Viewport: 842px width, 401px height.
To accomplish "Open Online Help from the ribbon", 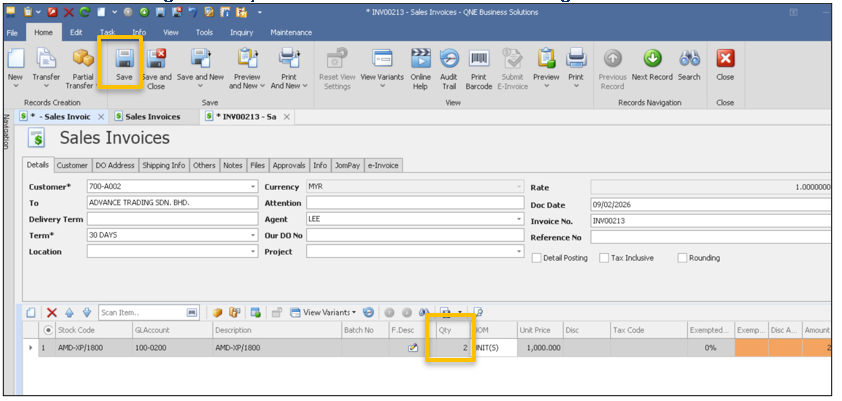I will [x=420, y=59].
